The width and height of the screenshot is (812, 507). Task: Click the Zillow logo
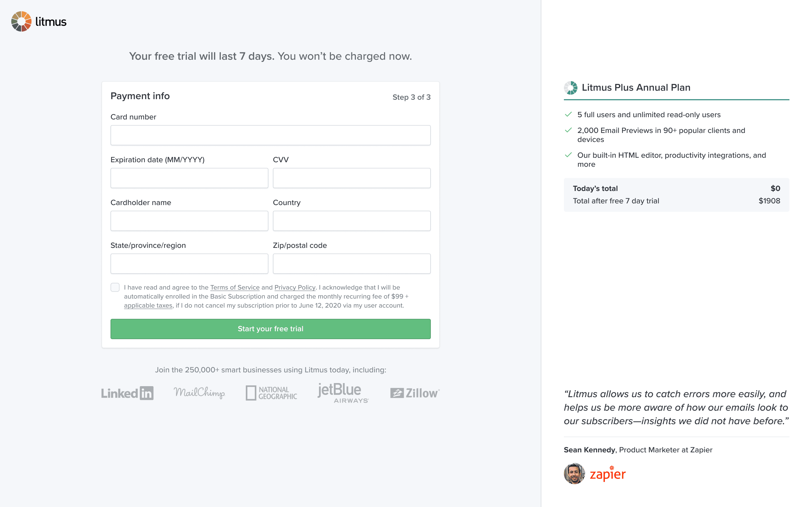(x=415, y=393)
